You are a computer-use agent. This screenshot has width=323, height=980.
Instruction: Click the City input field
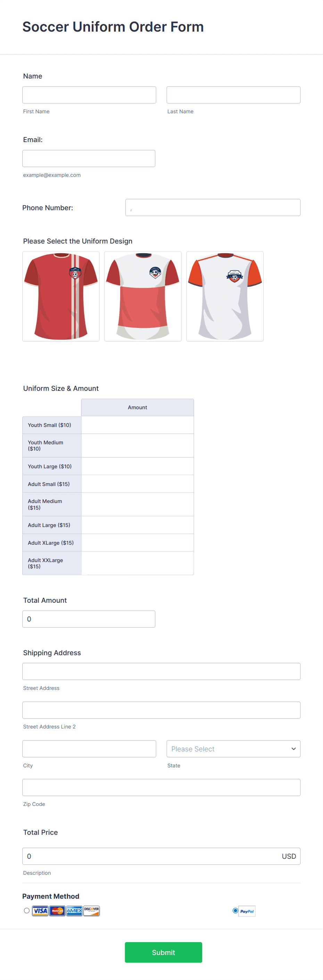click(x=89, y=748)
